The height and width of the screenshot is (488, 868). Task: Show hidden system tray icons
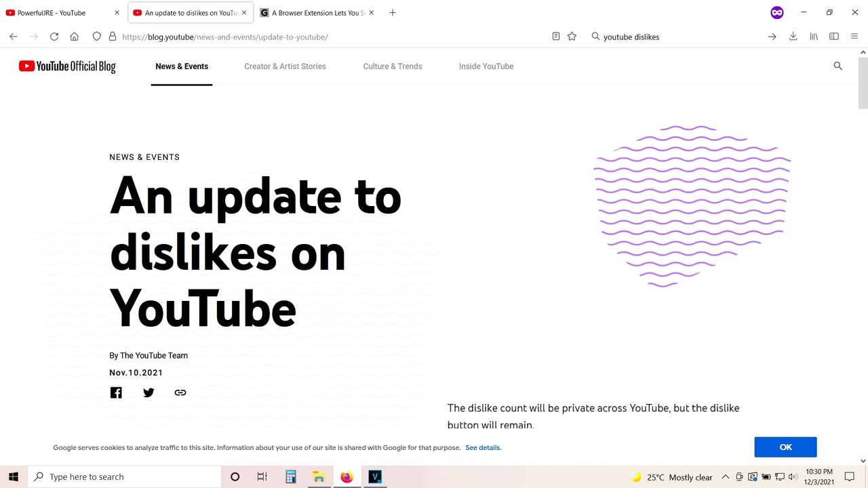tap(726, 477)
